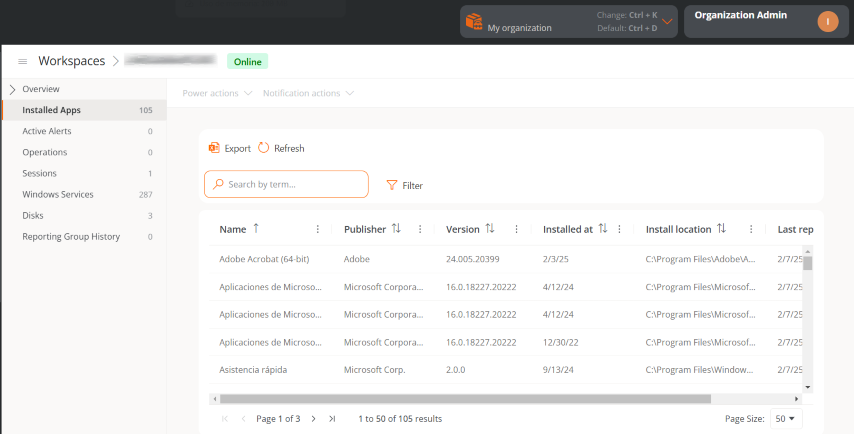Select the Adobe Acrobat (64-bit) row
The width and height of the screenshot is (854, 434).
[x=505, y=259]
